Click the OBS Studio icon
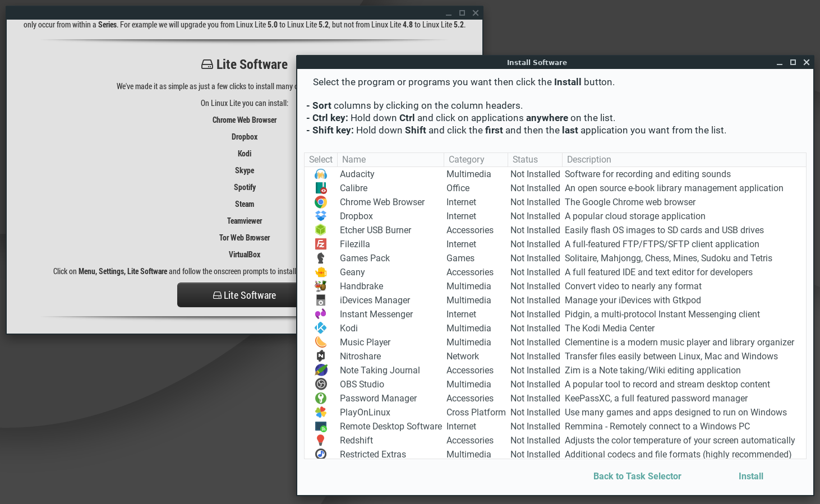 tap(321, 384)
